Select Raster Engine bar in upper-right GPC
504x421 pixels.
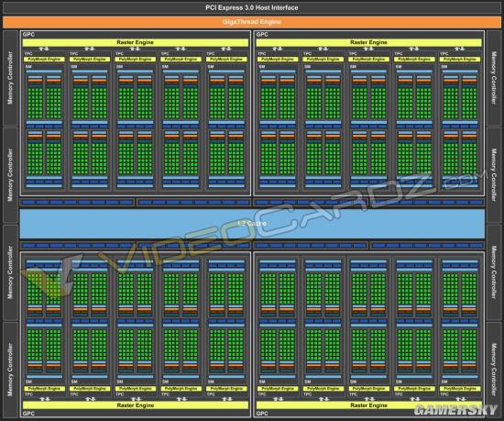tap(368, 42)
